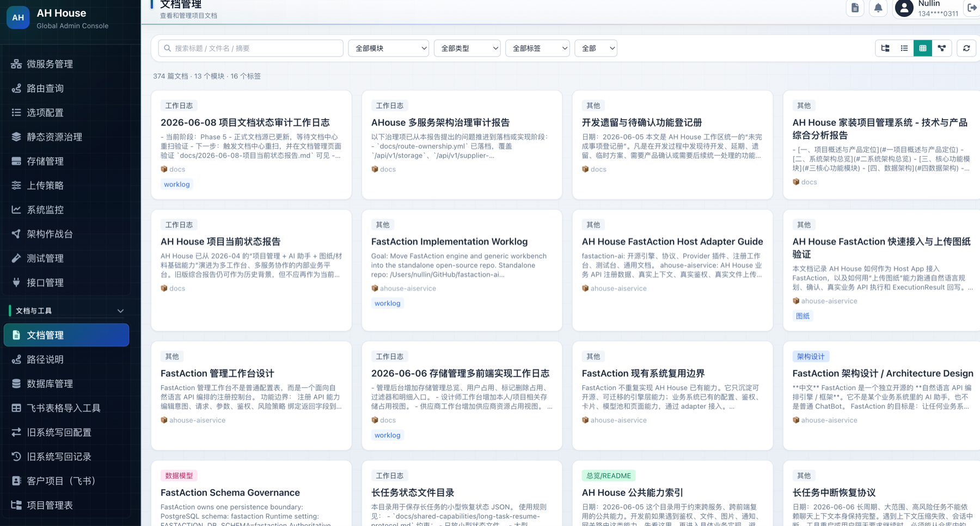Focus the document search field

pos(251,48)
